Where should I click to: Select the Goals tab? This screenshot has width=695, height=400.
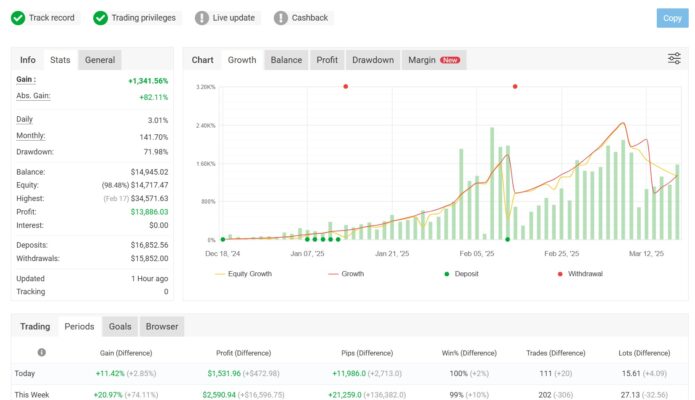[x=120, y=326]
